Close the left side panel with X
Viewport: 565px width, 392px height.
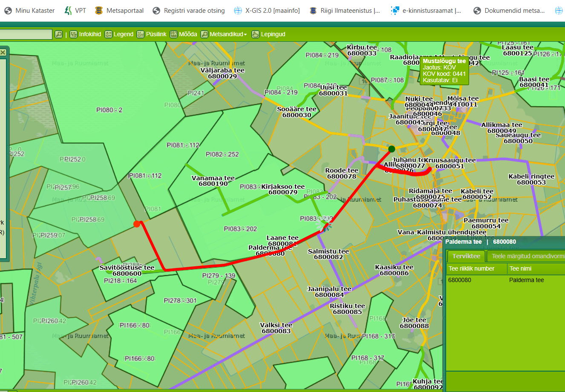point(3,52)
